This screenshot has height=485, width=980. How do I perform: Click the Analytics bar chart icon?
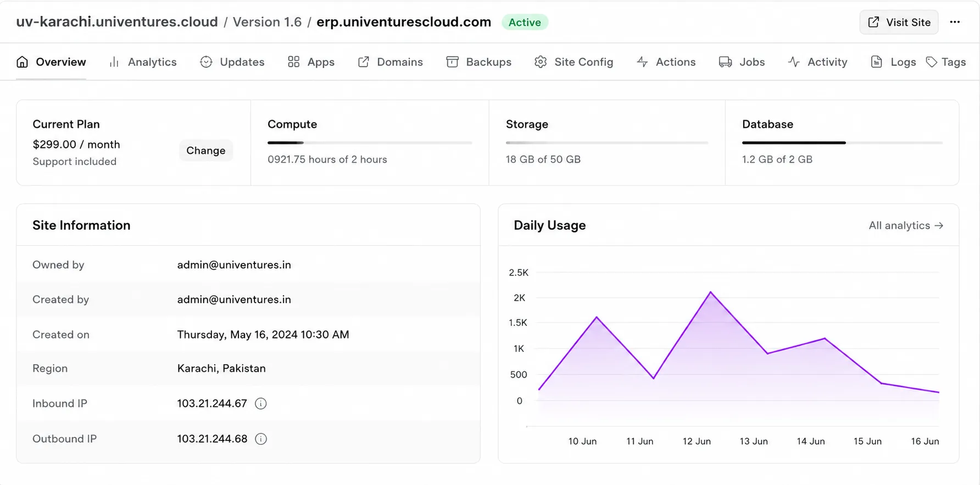114,62
